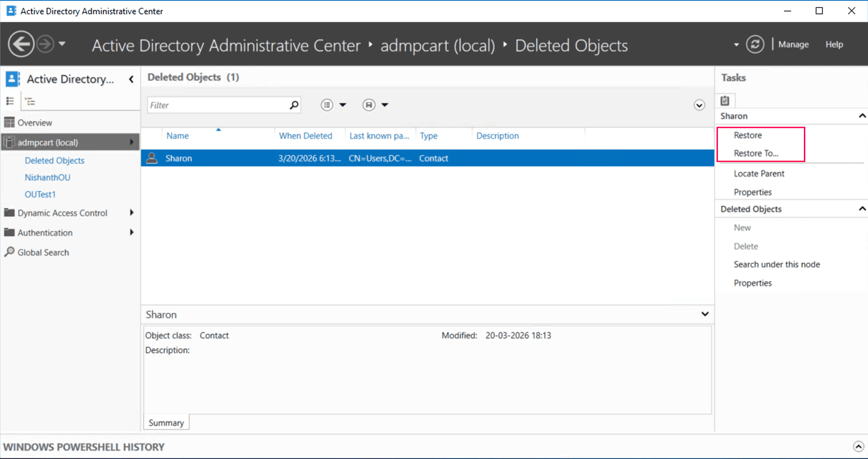
Task: Click inside the Filter input box
Action: click(x=218, y=105)
